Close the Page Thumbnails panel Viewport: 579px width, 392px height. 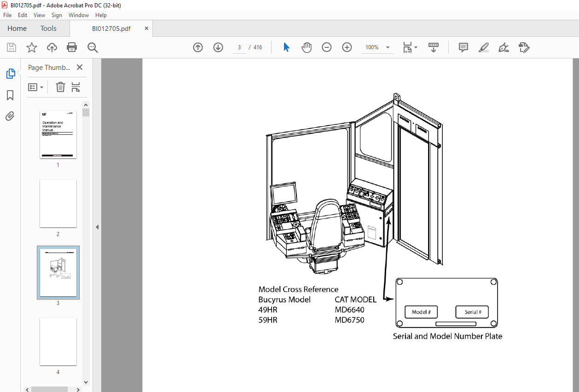pyautogui.click(x=80, y=67)
